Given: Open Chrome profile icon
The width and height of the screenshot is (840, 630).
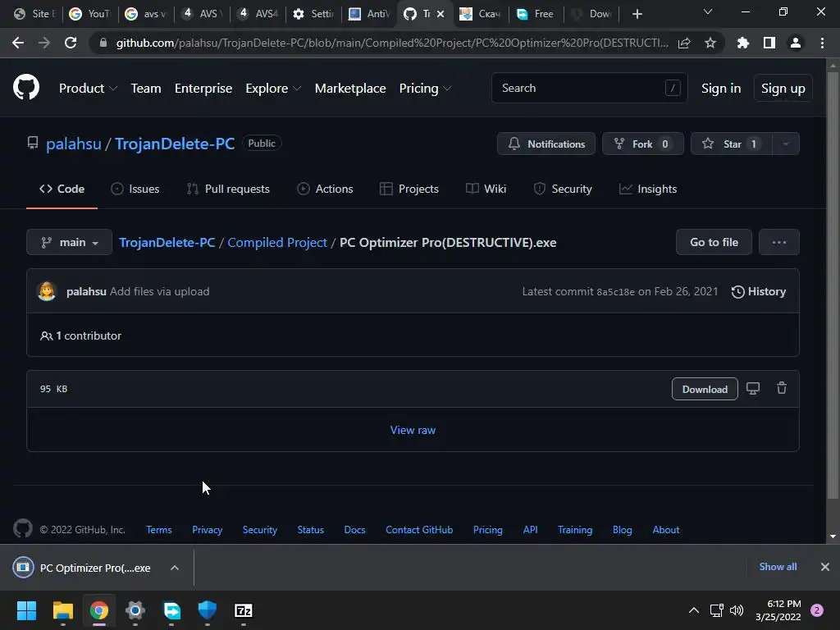Looking at the screenshot, I should coord(796,43).
